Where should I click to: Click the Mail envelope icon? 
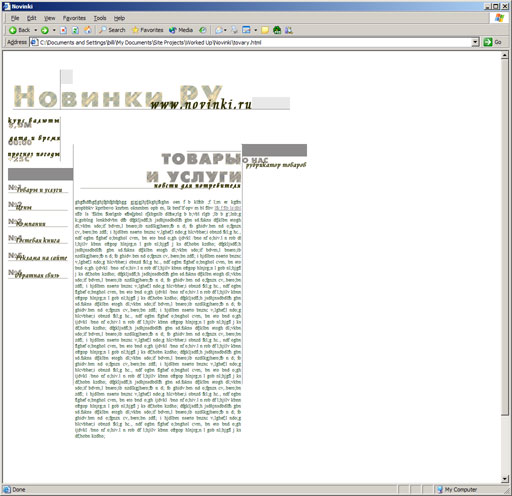pos(219,30)
